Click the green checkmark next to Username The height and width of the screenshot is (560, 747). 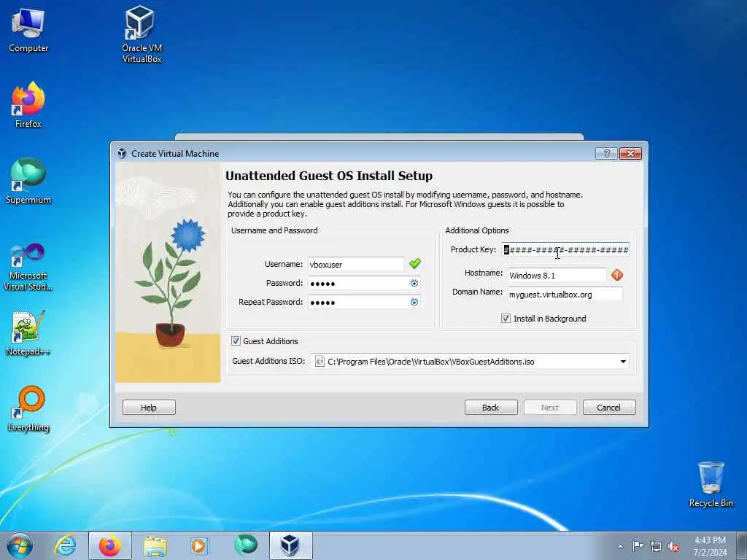(x=415, y=263)
